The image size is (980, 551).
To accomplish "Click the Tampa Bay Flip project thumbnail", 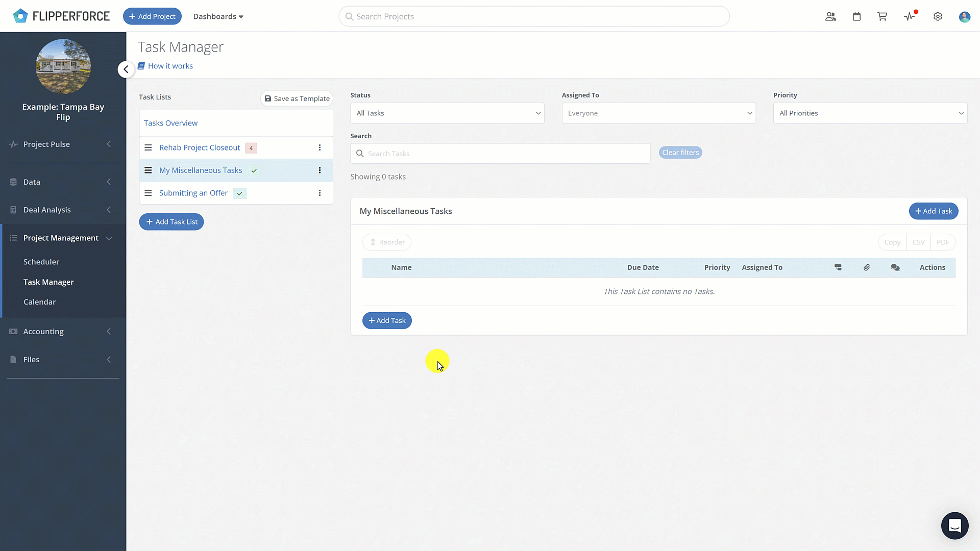I will tap(63, 66).
